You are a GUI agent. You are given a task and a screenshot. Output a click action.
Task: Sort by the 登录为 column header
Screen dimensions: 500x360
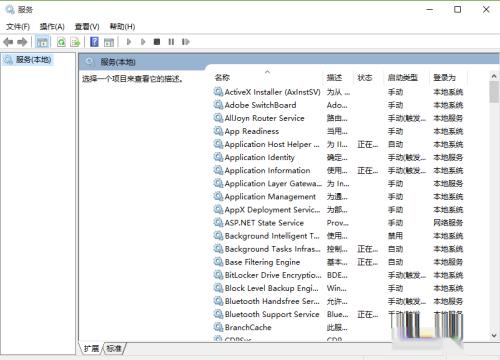click(448, 78)
